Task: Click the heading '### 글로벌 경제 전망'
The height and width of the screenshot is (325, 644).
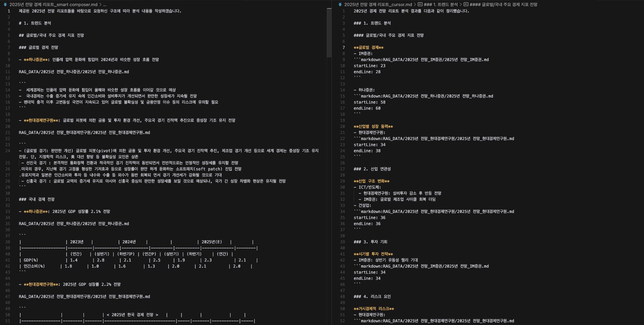Action: coord(39,48)
